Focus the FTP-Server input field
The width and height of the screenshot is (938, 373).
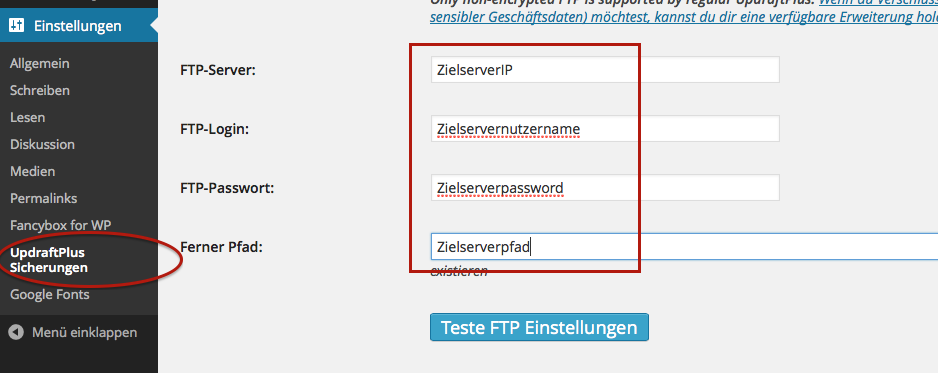pos(605,70)
